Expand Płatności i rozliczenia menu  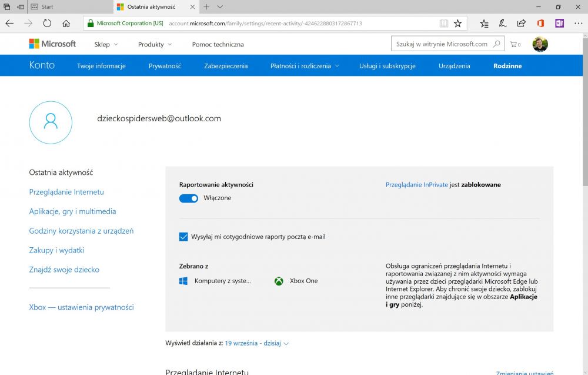[305, 66]
